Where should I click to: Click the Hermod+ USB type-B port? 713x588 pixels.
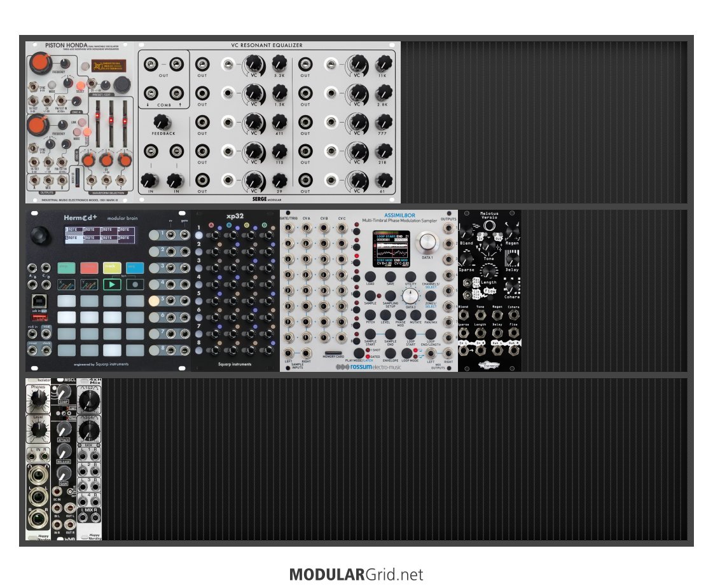39,301
